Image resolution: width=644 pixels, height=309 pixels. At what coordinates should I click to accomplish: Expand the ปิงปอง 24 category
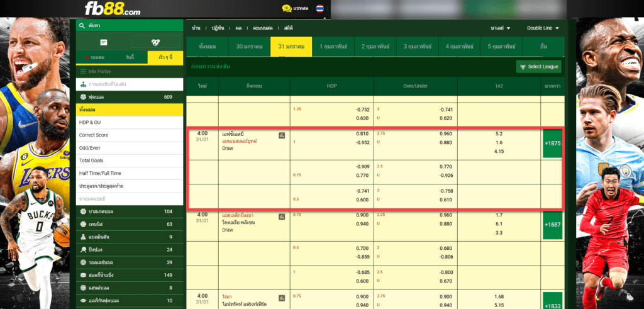130,250
